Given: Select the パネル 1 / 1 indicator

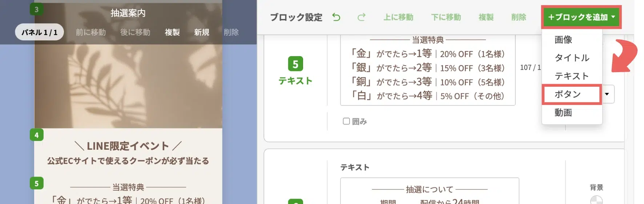Looking at the screenshot, I should tap(39, 32).
